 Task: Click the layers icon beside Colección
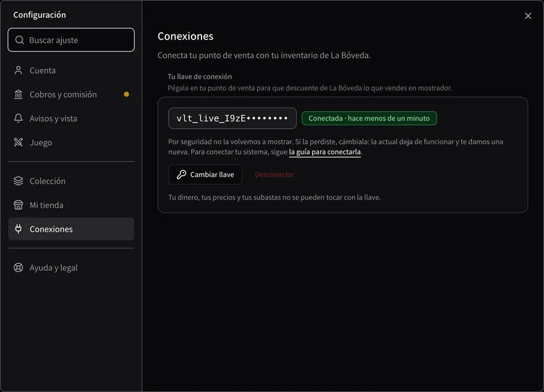19,181
